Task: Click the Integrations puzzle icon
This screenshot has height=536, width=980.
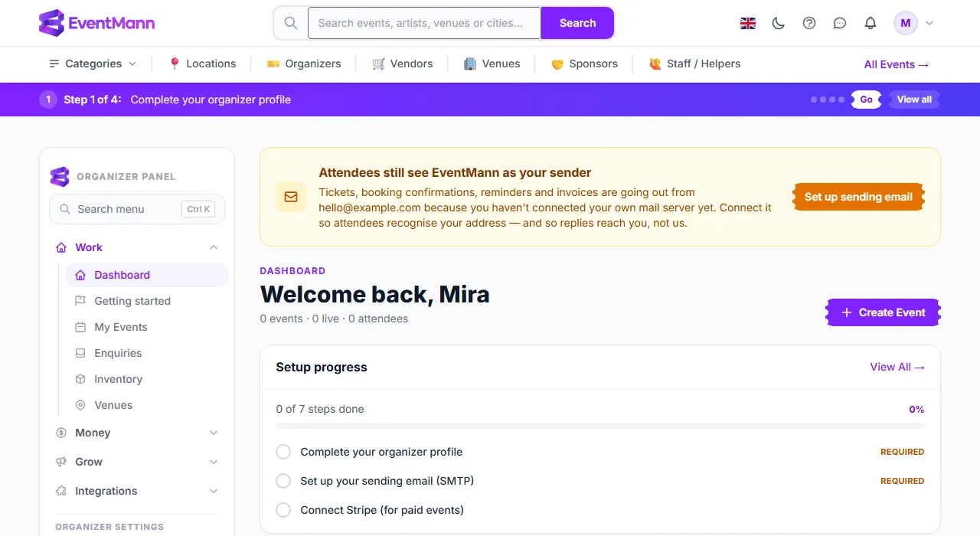Action: [61, 491]
